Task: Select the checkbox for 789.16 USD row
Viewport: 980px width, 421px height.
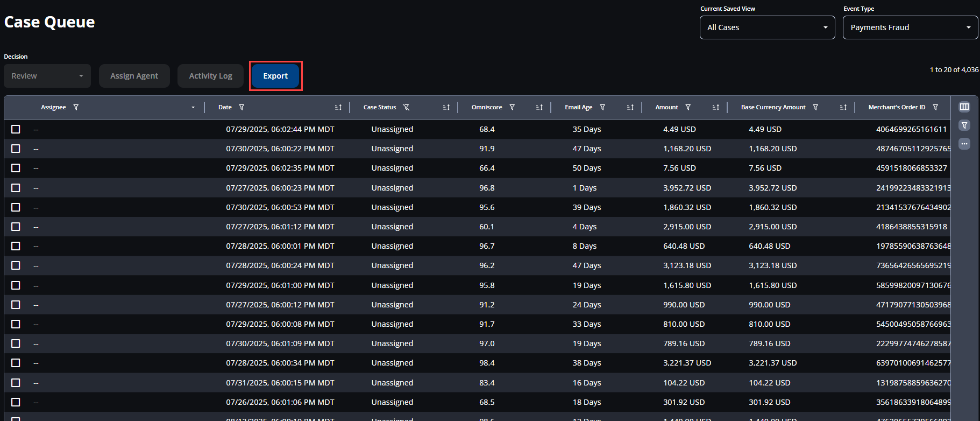Action: tap(16, 343)
